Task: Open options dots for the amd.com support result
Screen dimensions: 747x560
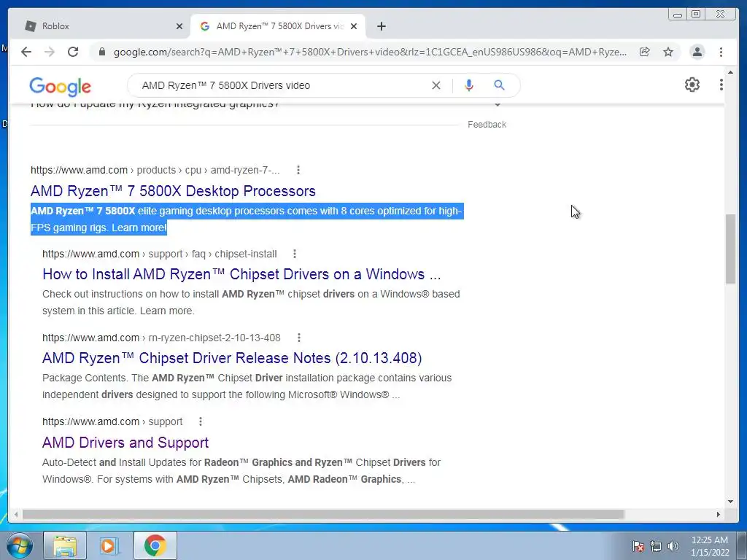Action: tap(201, 421)
